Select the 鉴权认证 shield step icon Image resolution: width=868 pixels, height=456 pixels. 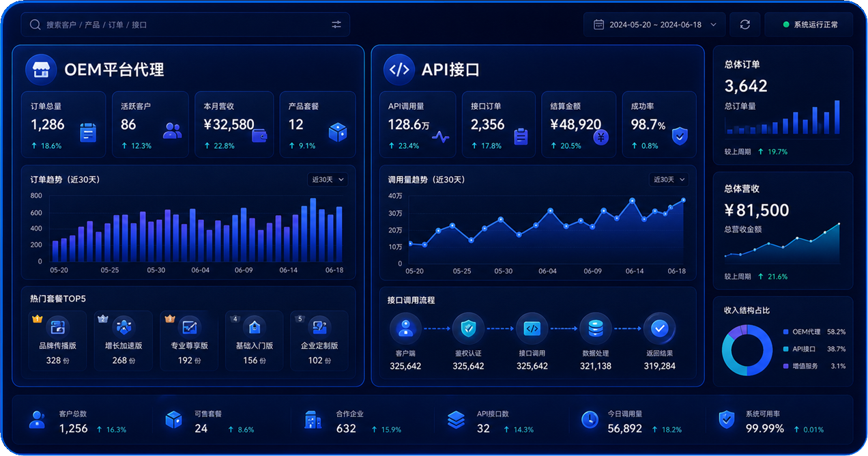[468, 328]
